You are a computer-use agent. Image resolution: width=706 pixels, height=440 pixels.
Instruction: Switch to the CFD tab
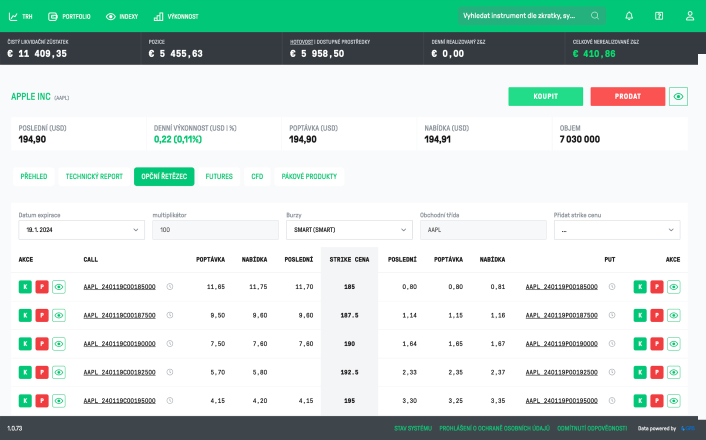pos(257,177)
